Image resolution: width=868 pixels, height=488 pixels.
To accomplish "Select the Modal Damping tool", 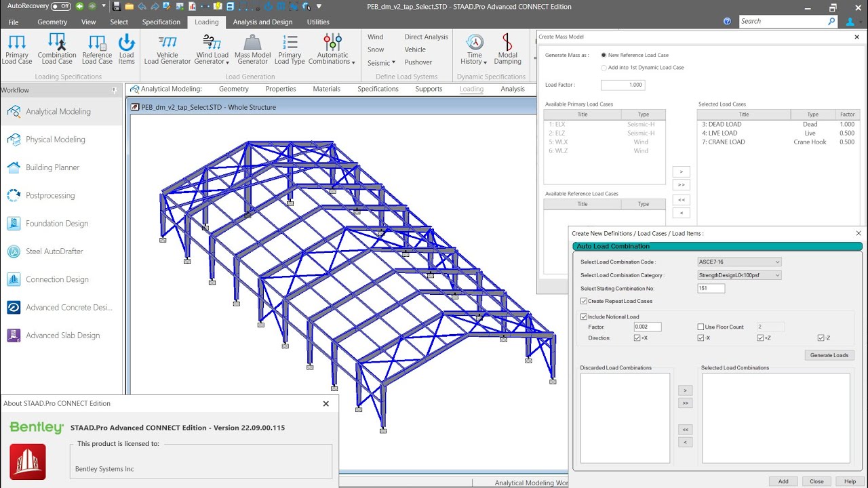I will (507, 49).
